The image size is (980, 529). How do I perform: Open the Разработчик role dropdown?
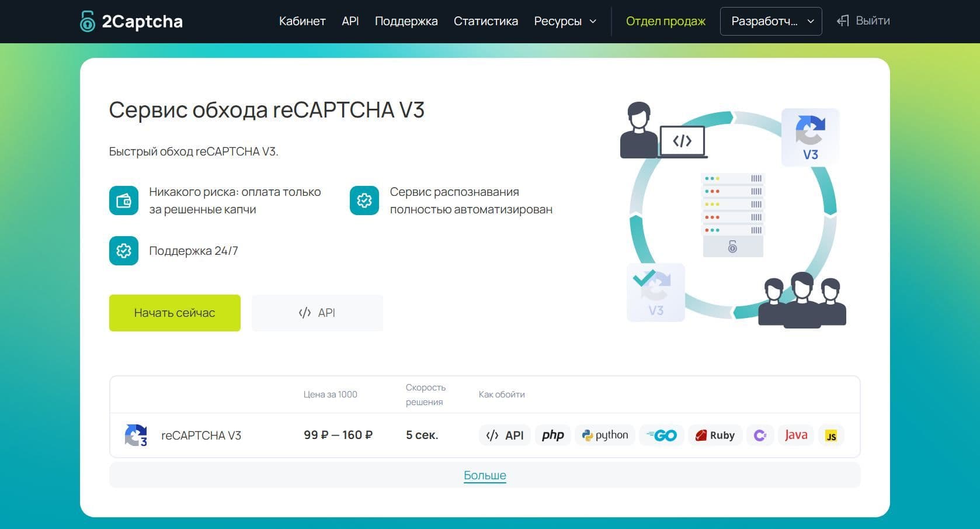coord(770,22)
